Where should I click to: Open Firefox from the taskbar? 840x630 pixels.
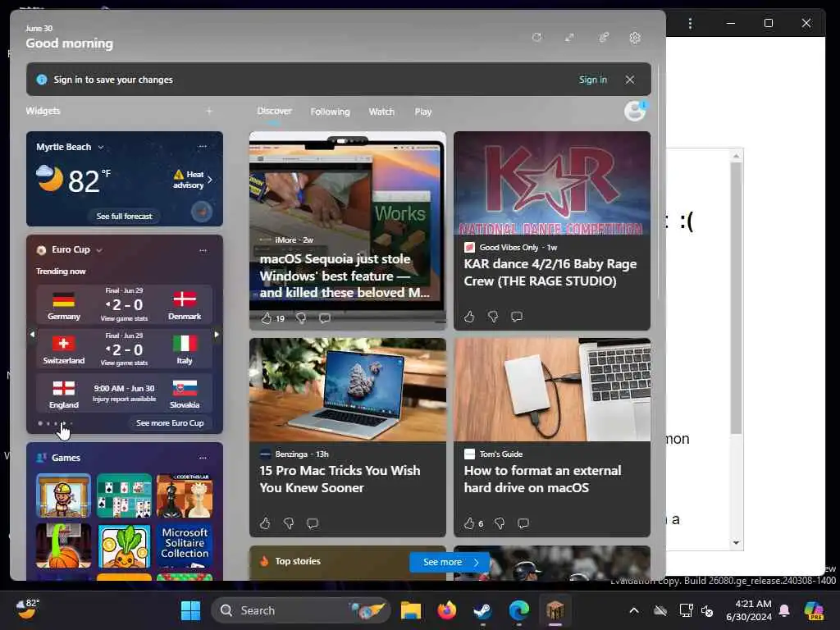point(446,610)
